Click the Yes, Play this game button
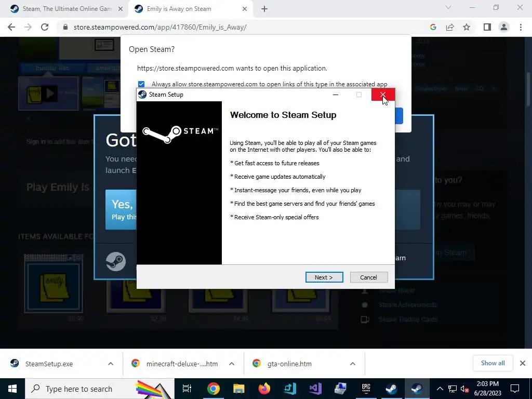532x399 pixels. point(121,210)
